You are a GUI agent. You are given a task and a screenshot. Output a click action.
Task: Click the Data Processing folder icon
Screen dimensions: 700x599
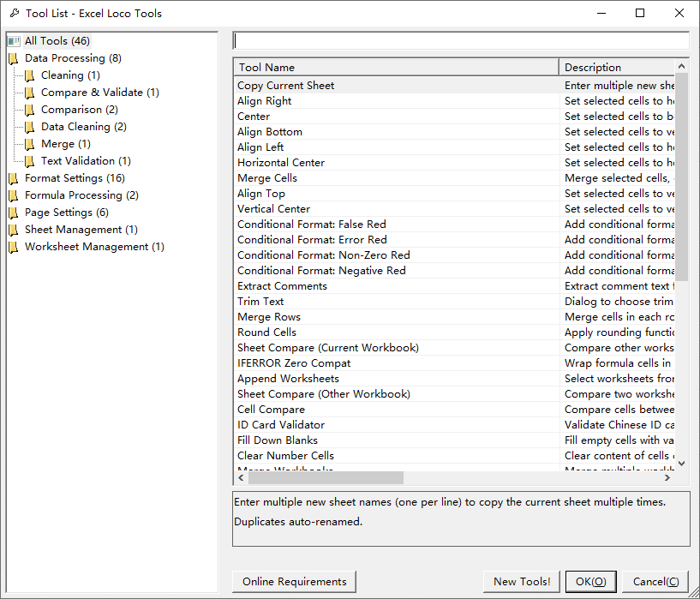(14, 58)
